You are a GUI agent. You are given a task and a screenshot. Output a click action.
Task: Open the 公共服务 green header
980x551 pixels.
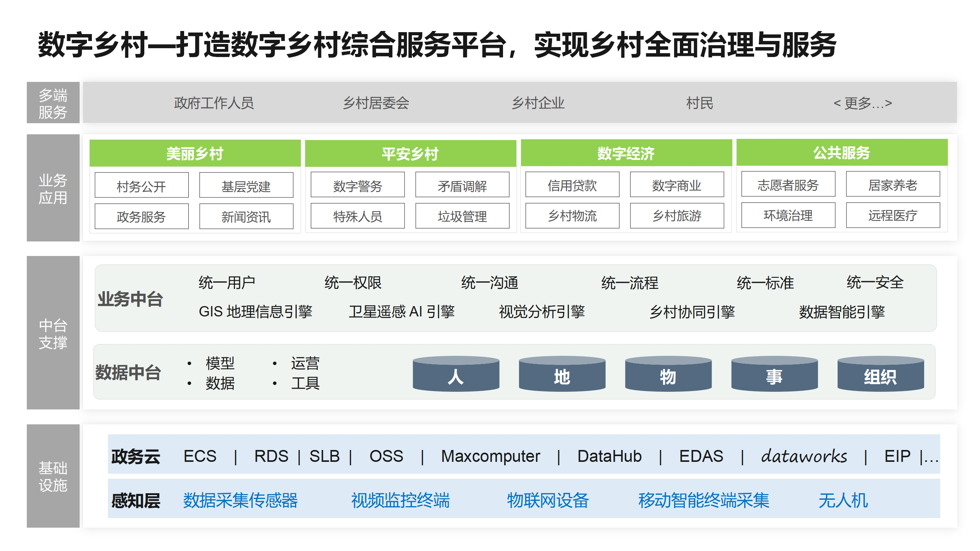tap(841, 153)
